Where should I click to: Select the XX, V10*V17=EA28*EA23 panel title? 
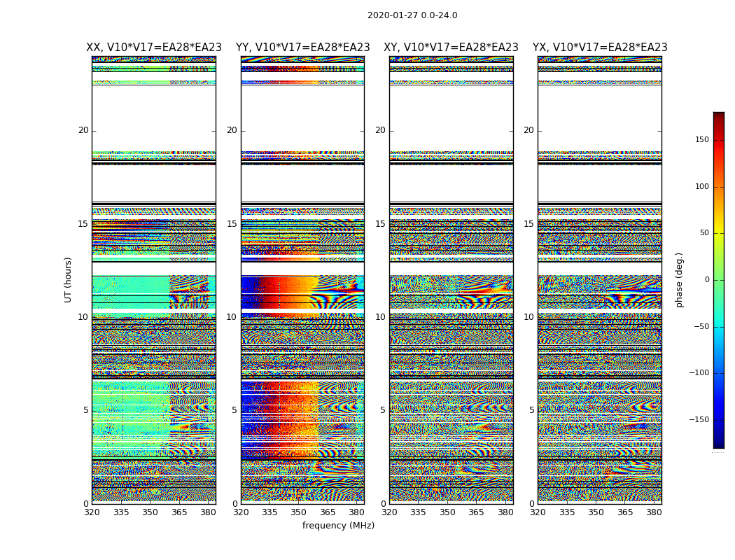(154, 48)
